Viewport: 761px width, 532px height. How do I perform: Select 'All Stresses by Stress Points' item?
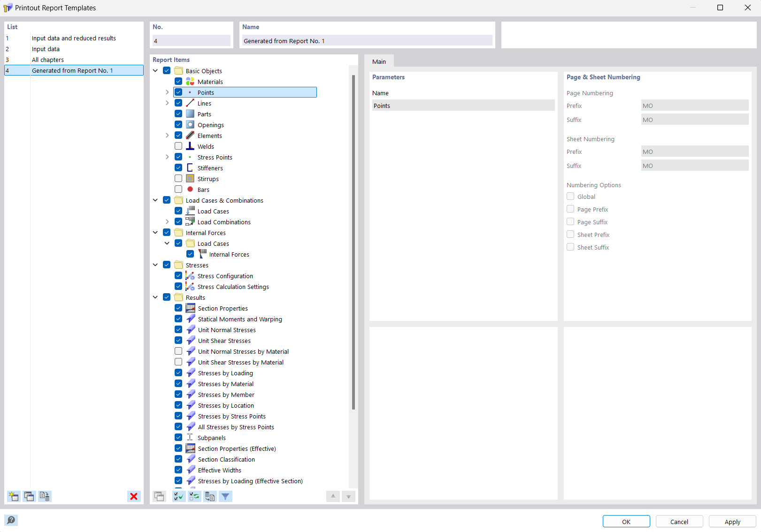236,427
